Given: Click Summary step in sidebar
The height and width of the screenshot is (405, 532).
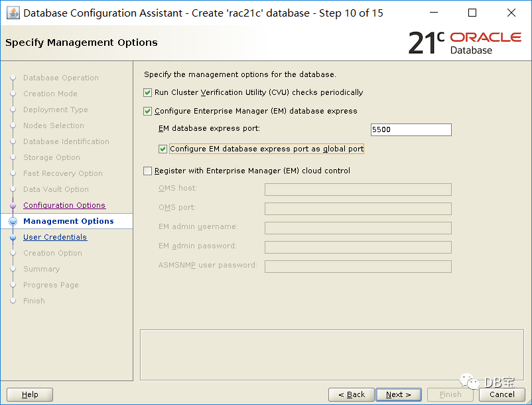Looking at the screenshot, I should point(41,269).
